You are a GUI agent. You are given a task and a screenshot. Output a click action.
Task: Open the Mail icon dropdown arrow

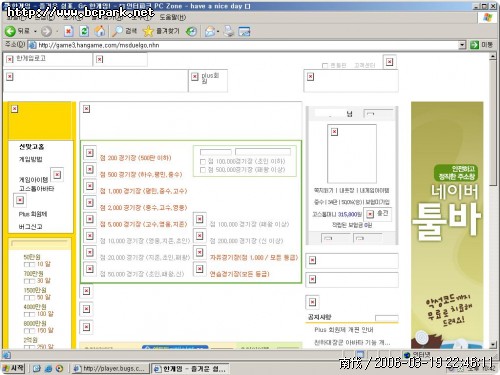pyautogui.click(x=218, y=32)
